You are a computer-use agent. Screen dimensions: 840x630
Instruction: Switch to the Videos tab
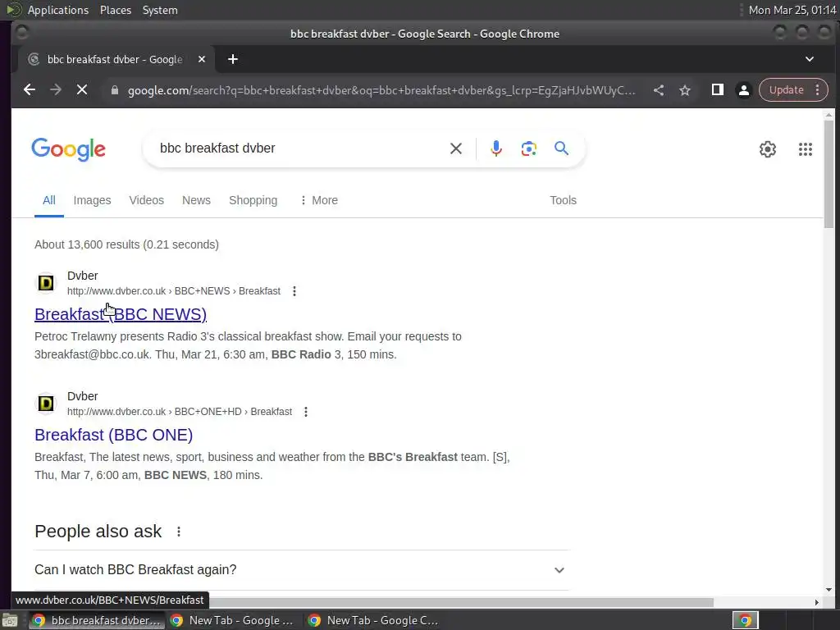pos(146,200)
